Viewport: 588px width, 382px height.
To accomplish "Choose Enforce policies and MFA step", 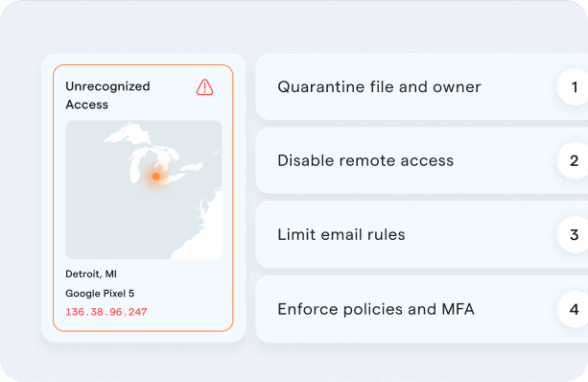I will pyautogui.click(x=421, y=310).
